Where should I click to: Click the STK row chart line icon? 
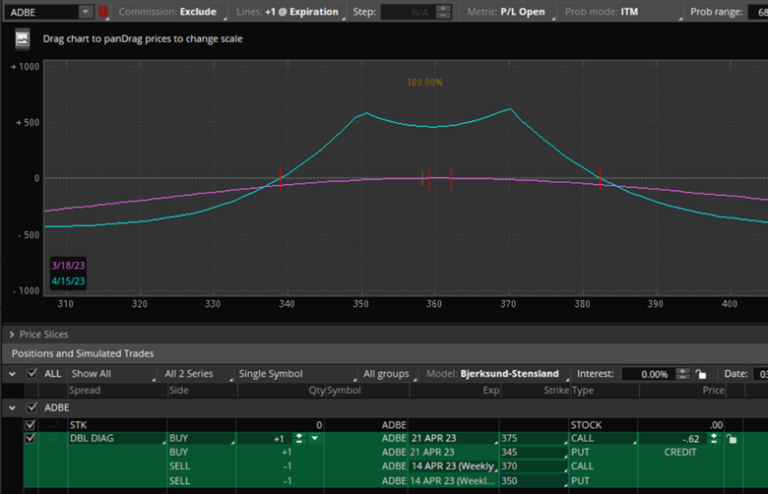pyautogui.click(x=53, y=424)
